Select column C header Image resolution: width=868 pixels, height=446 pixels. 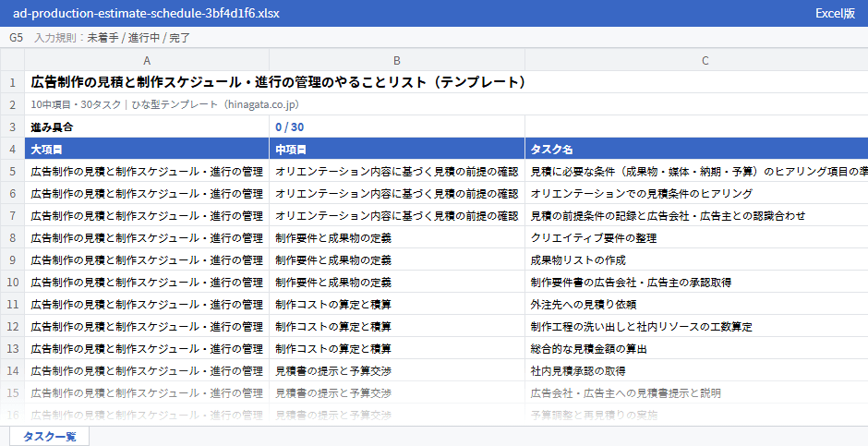pyautogui.click(x=696, y=60)
